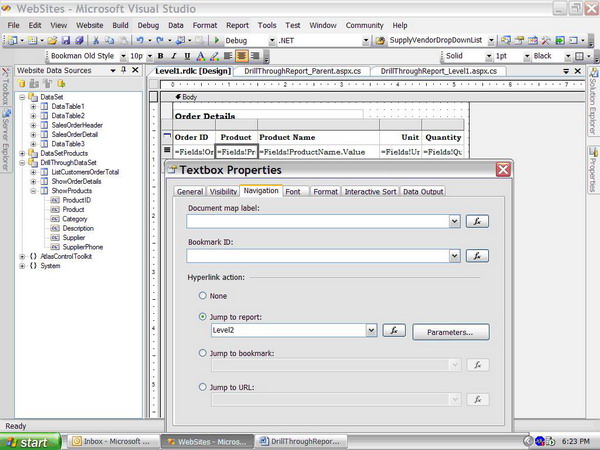Open Bookmark ID dropdown

click(x=454, y=256)
